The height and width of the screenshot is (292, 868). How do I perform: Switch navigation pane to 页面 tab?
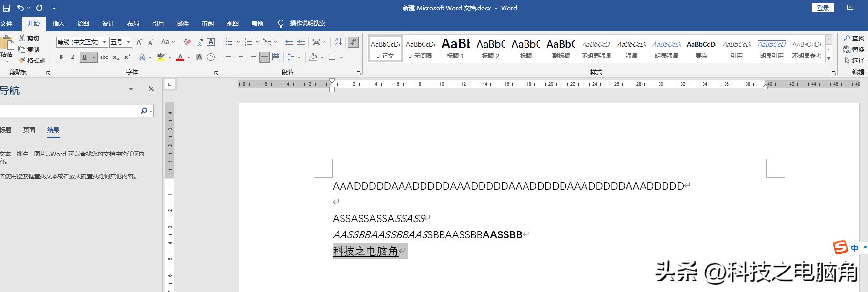[29, 130]
